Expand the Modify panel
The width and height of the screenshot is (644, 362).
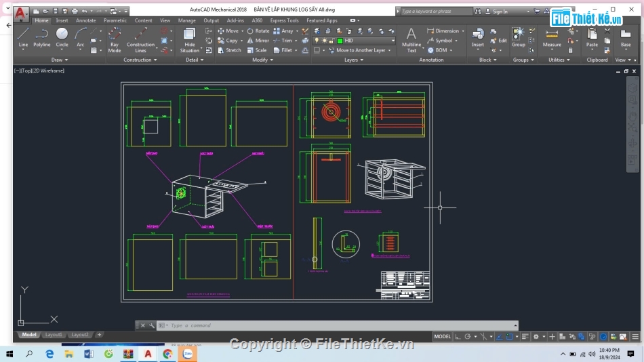coord(262,60)
